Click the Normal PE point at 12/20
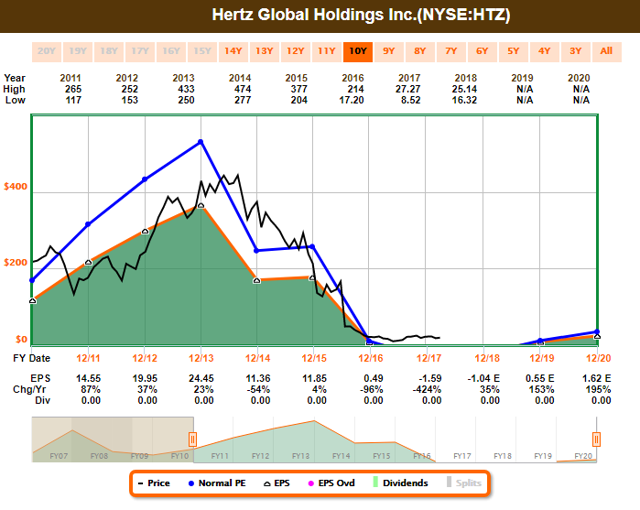 pos(597,332)
